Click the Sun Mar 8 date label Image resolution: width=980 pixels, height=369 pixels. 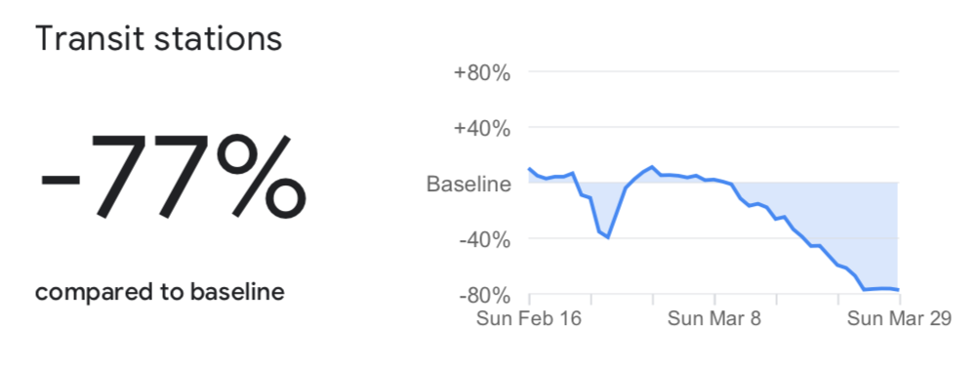pyautogui.click(x=715, y=318)
